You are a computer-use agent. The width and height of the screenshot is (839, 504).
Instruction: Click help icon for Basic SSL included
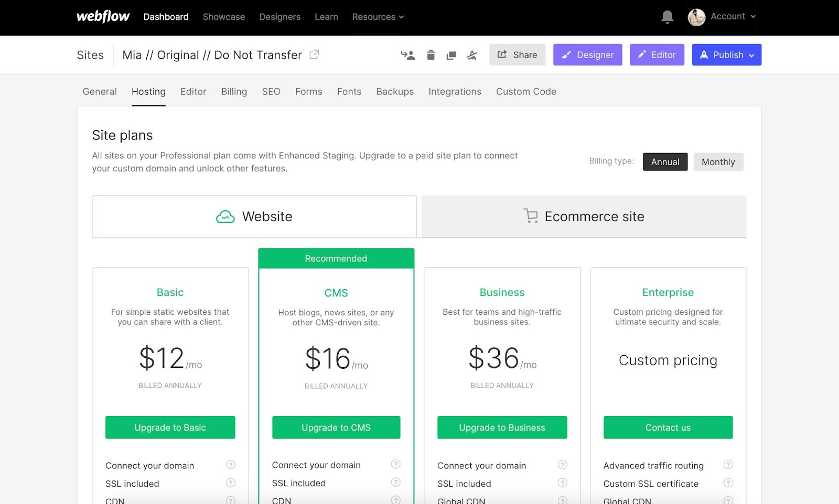(231, 483)
